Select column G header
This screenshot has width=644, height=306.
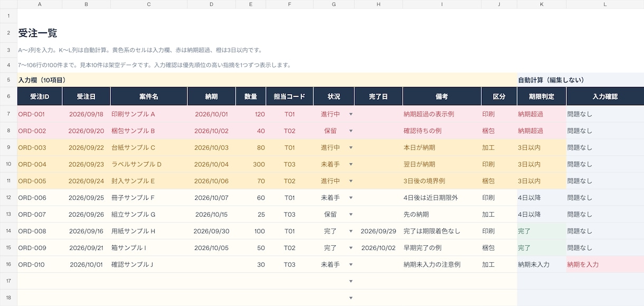pos(334,4)
